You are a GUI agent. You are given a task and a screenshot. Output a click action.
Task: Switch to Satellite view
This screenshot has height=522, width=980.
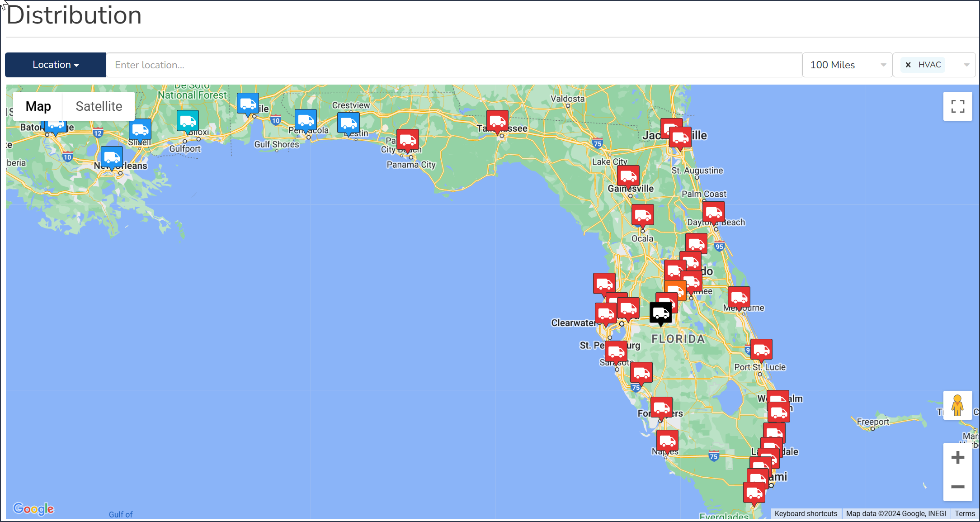(x=99, y=106)
